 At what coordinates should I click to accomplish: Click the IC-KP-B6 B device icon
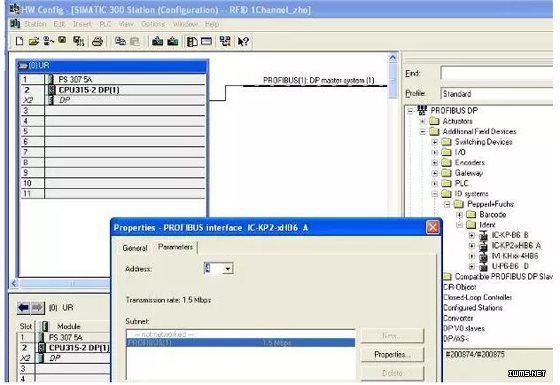[484, 235]
